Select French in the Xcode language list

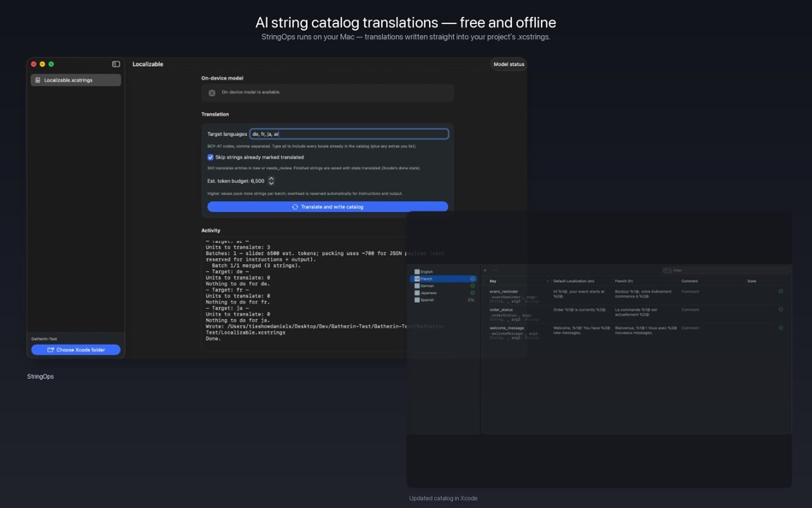tap(443, 279)
